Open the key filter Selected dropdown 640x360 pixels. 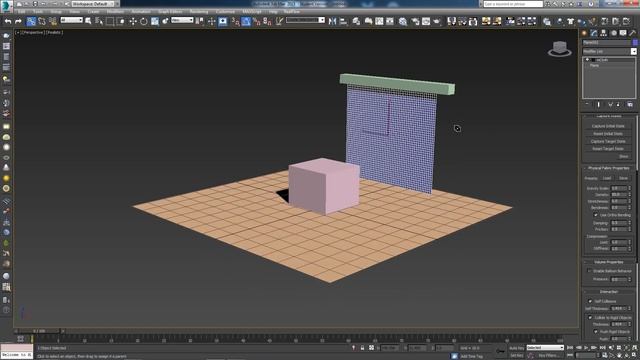coord(545,348)
